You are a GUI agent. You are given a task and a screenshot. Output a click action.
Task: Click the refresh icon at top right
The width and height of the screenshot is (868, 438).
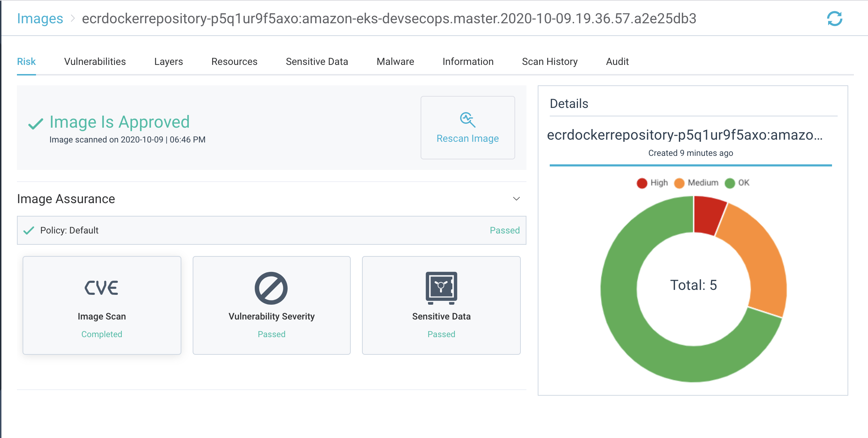point(834,19)
